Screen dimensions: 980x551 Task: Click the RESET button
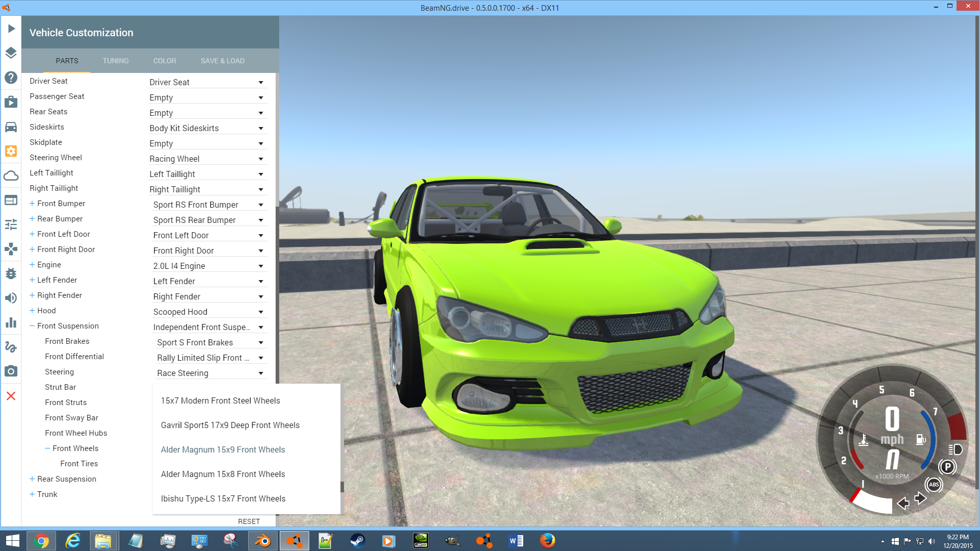click(x=249, y=521)
